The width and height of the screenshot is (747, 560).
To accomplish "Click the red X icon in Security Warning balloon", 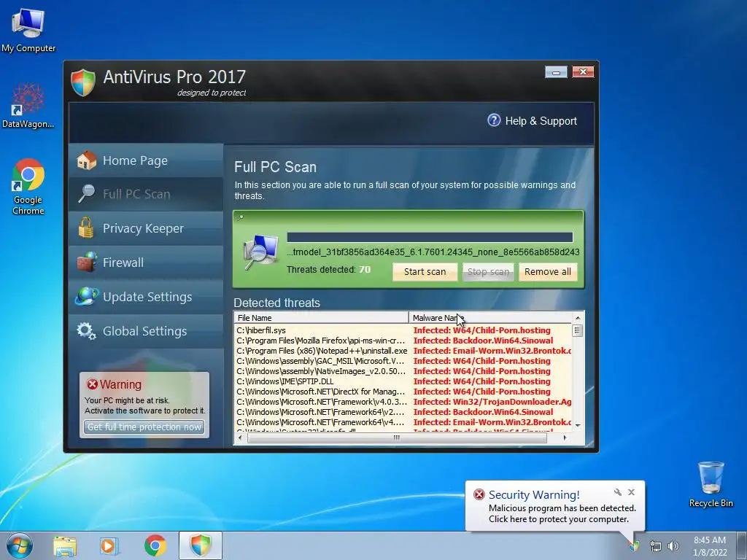I will [x=479, y=494].
